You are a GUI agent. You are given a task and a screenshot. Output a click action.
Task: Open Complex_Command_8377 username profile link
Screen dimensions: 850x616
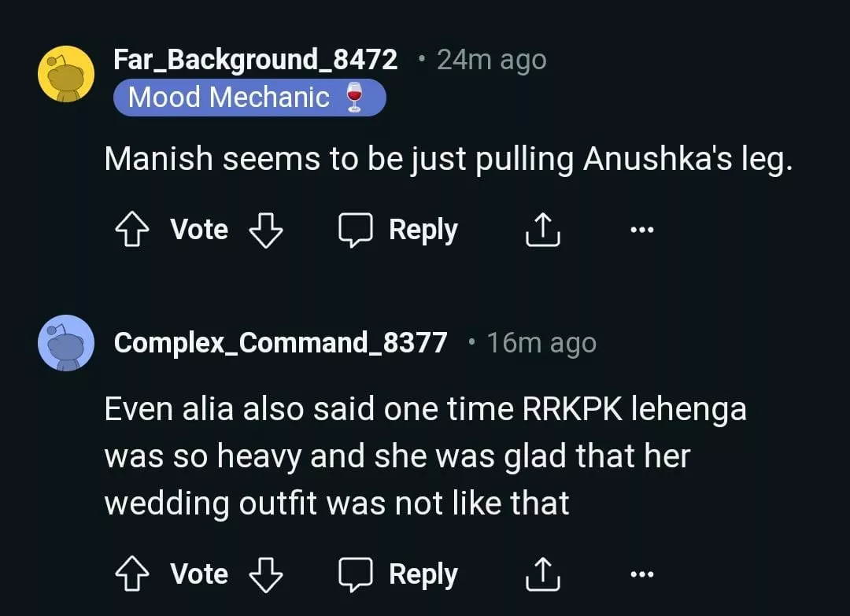tap(280, 343)
